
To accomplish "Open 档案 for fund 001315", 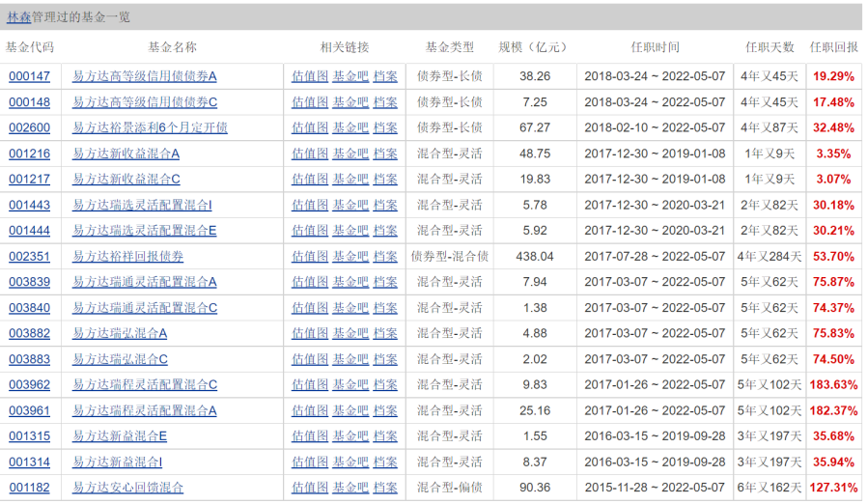I will (385, 436).
